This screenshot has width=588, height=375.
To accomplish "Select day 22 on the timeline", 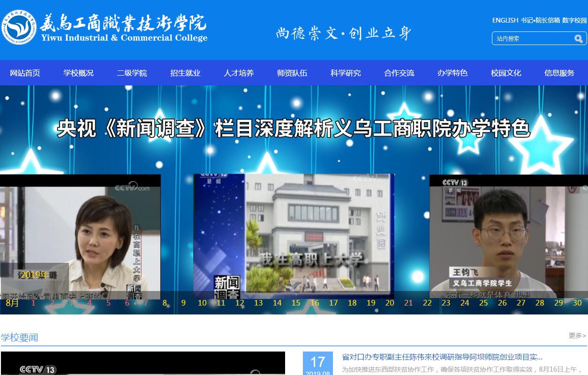I will 427,303.
